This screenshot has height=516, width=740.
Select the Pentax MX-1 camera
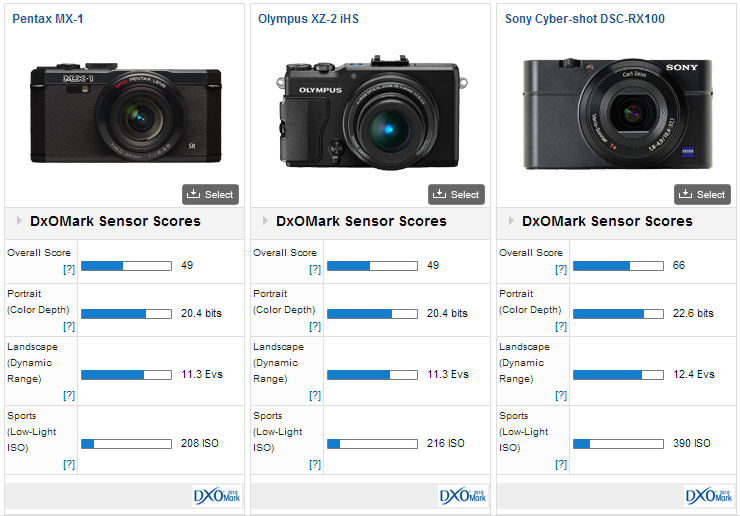point(210,195)
